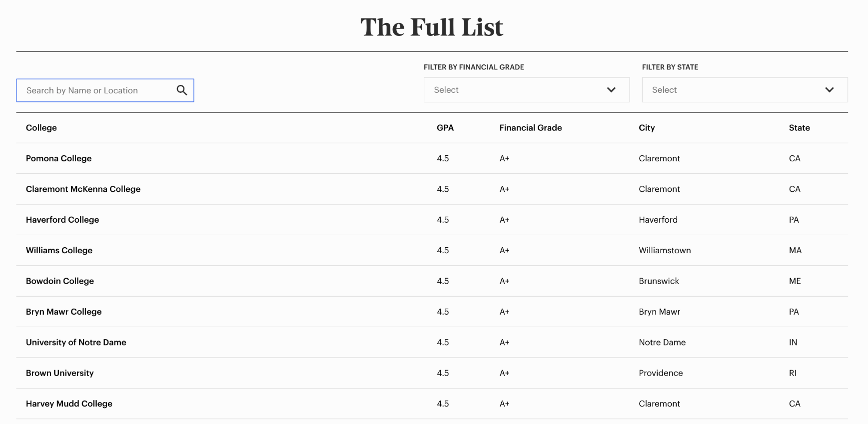Click the State column header
The image size is (868, 424).
800,128
